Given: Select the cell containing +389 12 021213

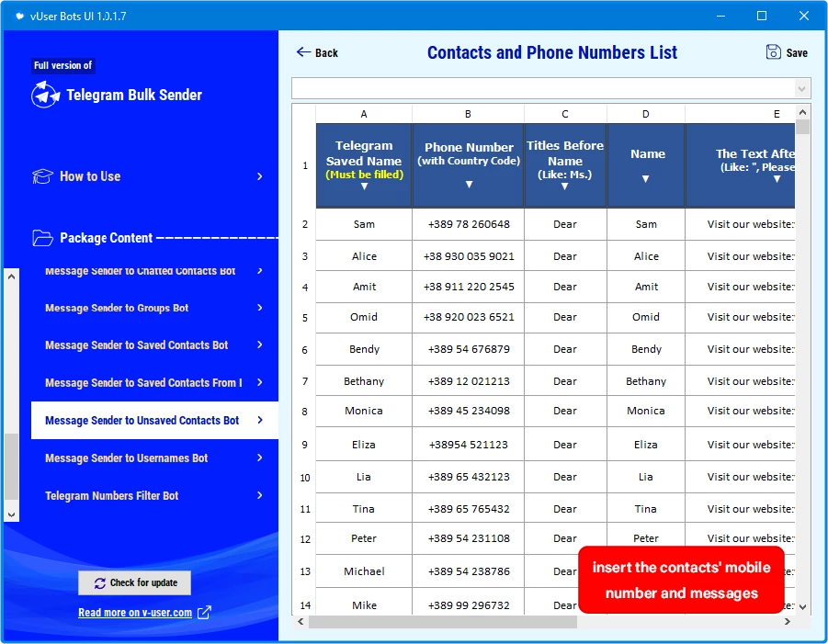Looking at the screenshot, I should (x=469, y=381).
